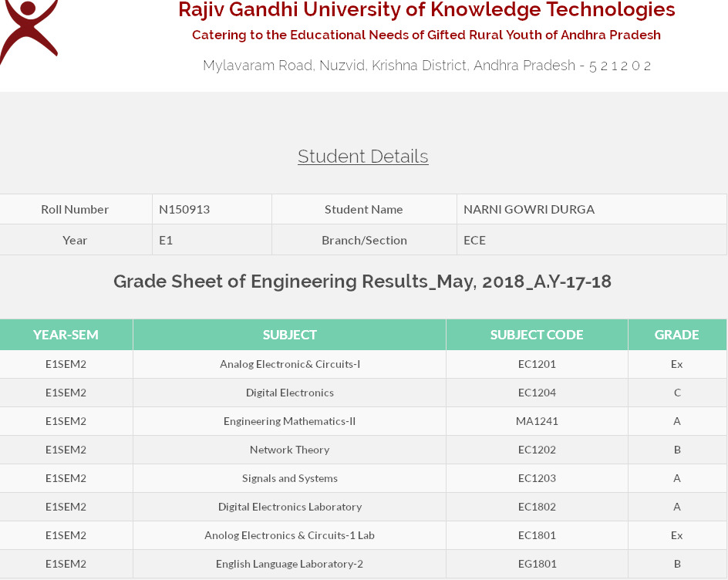Select the English Language Laboratory-2 row
Image resolution: width=728 pixels, height=580 pixels.
[x=363, y=564]
